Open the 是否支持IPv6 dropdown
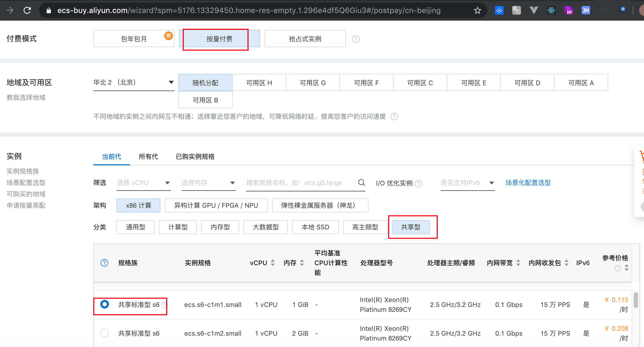 467,183
